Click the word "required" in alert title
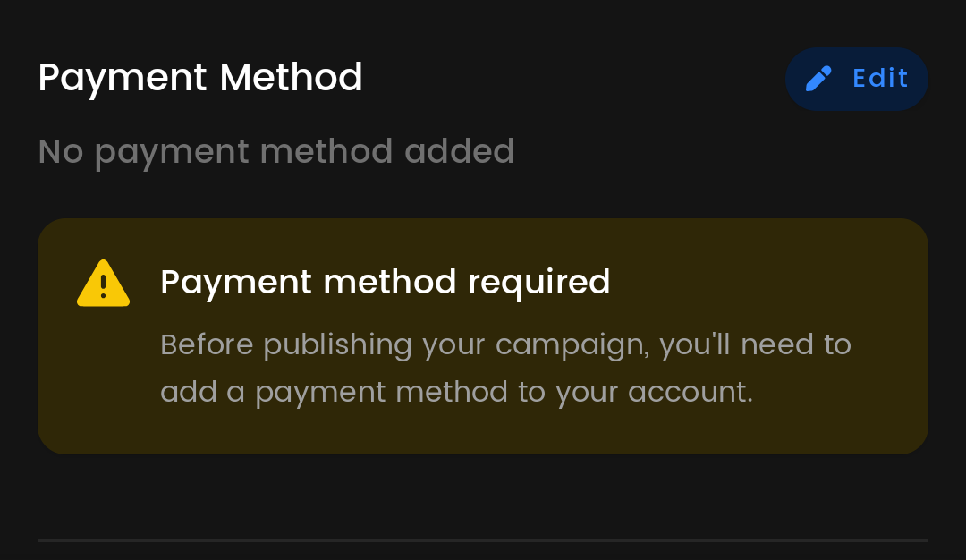 click(539, 282)
